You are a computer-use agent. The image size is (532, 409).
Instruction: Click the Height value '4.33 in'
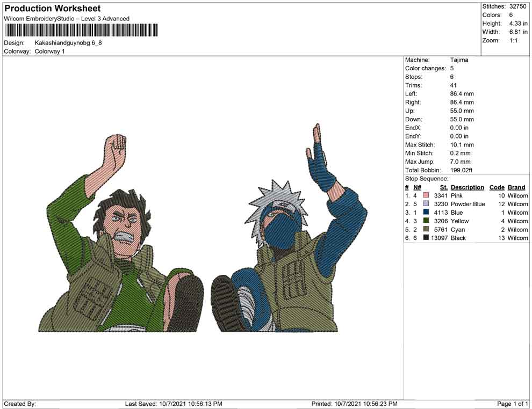(518, 24)
